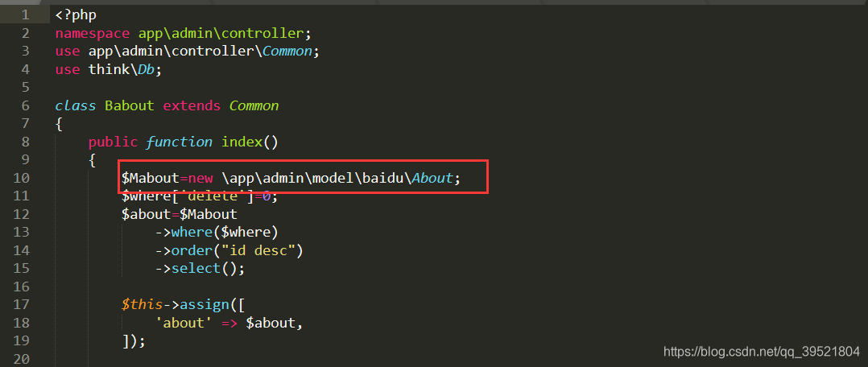
Task: Click the use keyword on line 4
Action: tap(68, 70)
